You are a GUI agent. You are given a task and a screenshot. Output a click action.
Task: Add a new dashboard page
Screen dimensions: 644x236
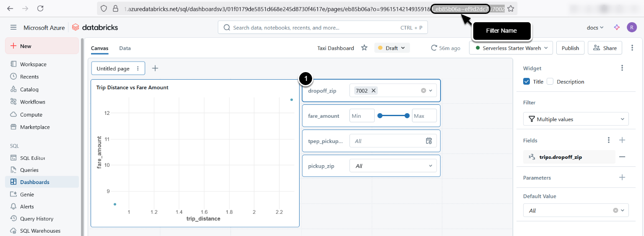point(155,68)
